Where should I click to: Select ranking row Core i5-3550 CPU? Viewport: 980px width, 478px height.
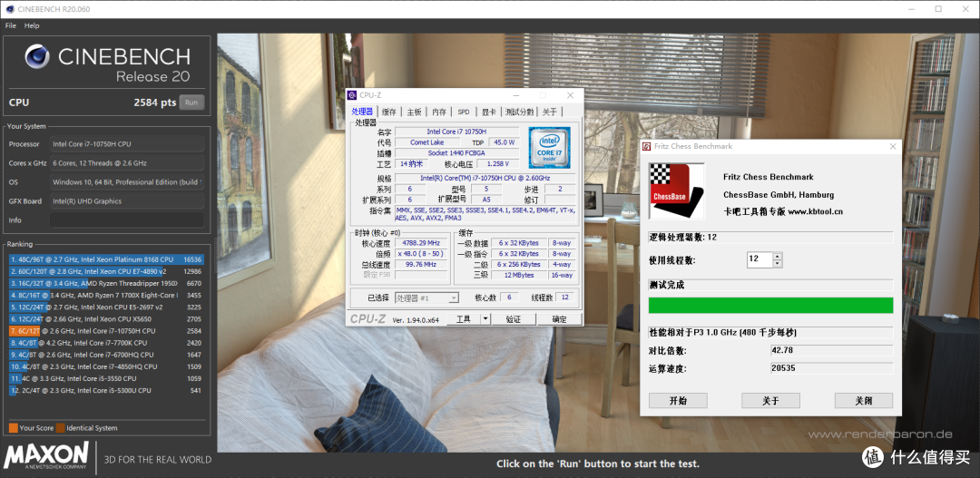[105, 378]
